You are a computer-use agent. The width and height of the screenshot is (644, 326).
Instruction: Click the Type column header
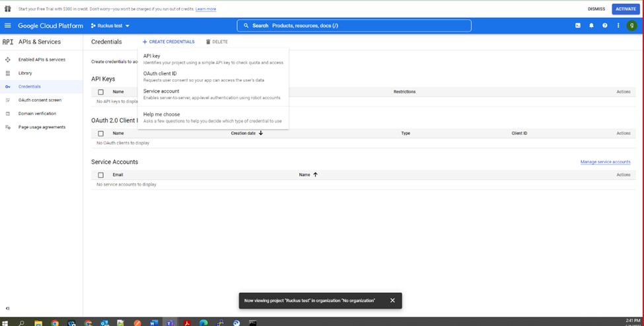(x=406, y=133)
